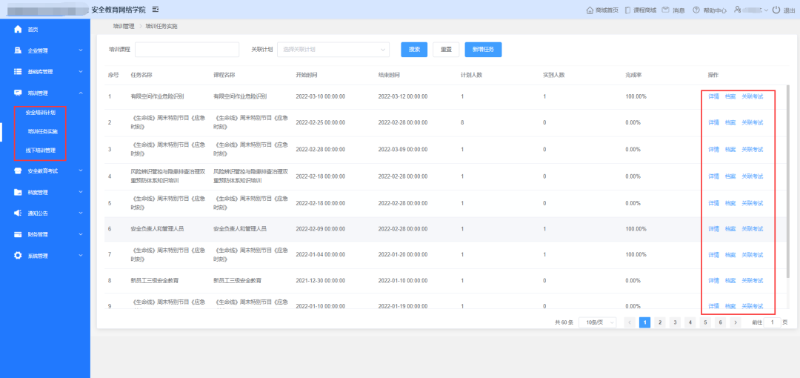
Task: Click the 企业管理 building icon in sidebar
Action: tap(18, 51)
